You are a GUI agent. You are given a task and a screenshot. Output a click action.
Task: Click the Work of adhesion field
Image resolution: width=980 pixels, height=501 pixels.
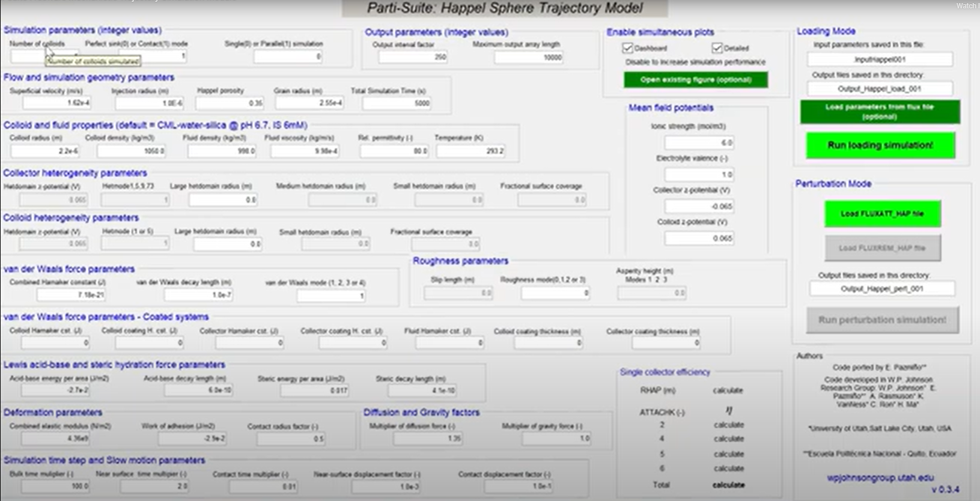pyautogui.click(x=193, y=439)
